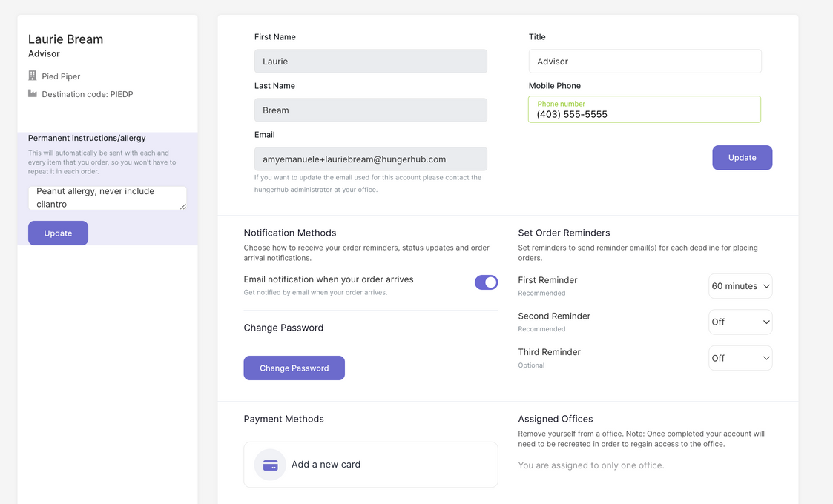Open the First Reminder dropdown

[740, 286]
